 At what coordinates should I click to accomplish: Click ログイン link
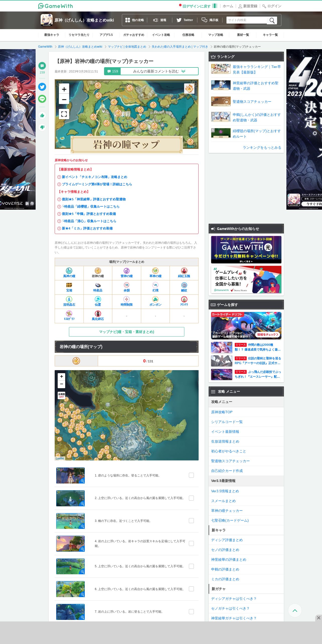click(272, 6)
